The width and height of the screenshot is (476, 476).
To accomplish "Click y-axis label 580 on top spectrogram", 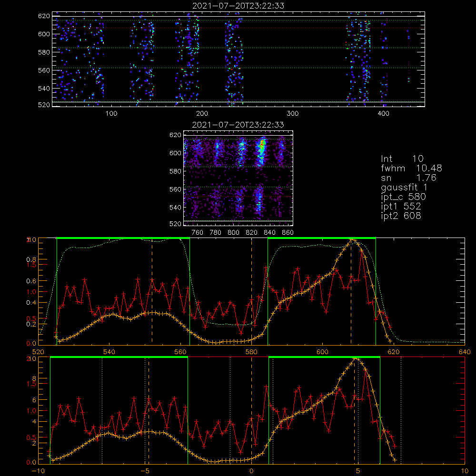I will [x=44, y=52].
